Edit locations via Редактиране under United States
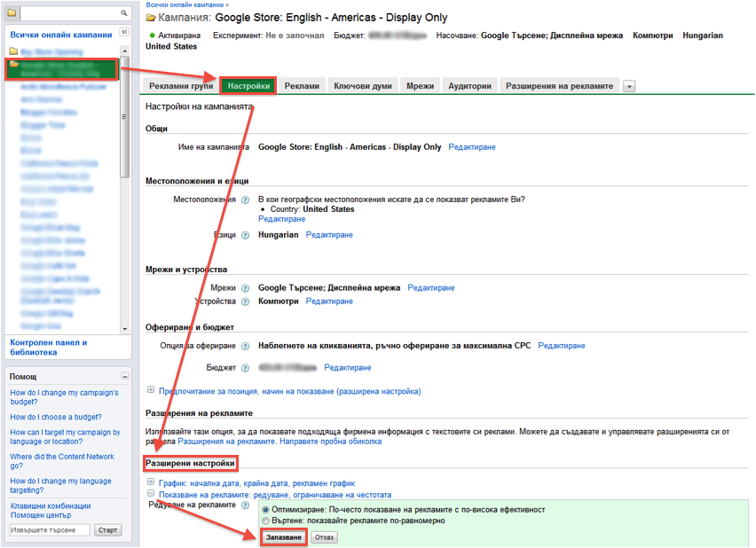Screen dimensions: 756x548 point(281,219)
